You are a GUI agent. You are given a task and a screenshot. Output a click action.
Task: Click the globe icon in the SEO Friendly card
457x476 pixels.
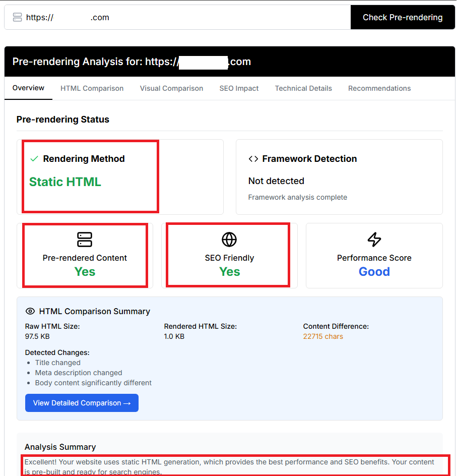(x=229, y=240)
